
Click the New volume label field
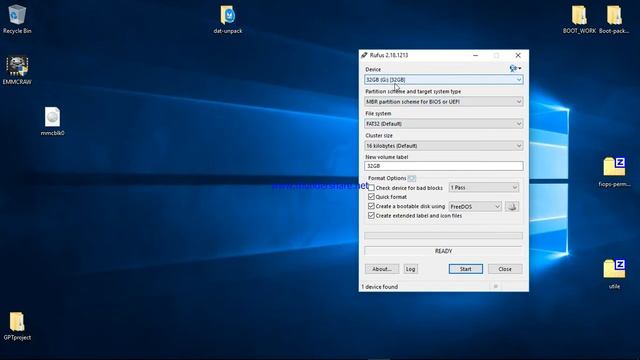444,166
